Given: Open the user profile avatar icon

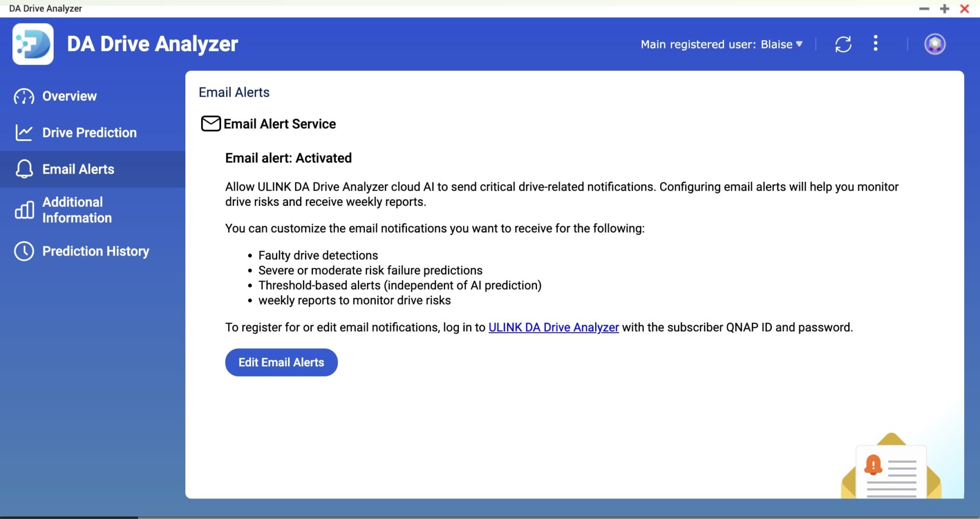Looking at the screenshot, I should (935, 44).
